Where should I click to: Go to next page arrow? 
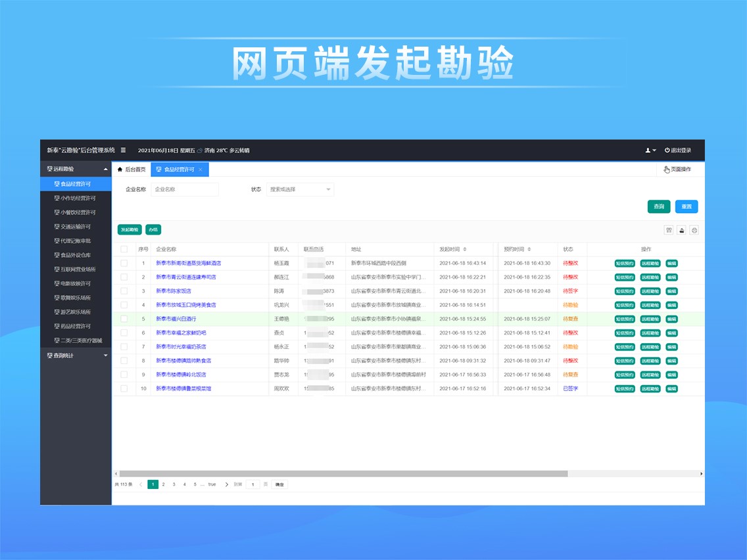pyautogui.click(x=227, y=484)
